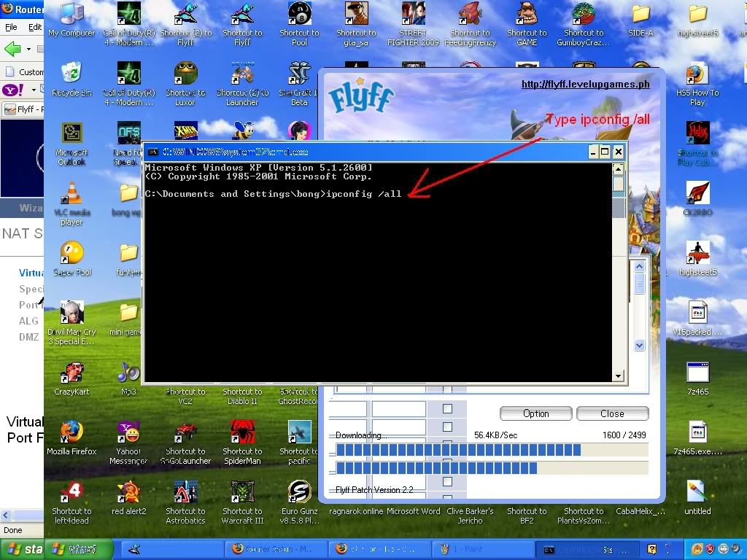This screenshot has height=560, width=747.
Task: Open the Mozilla Firefox desktop shortcut
Action: (x=71, y=432)
